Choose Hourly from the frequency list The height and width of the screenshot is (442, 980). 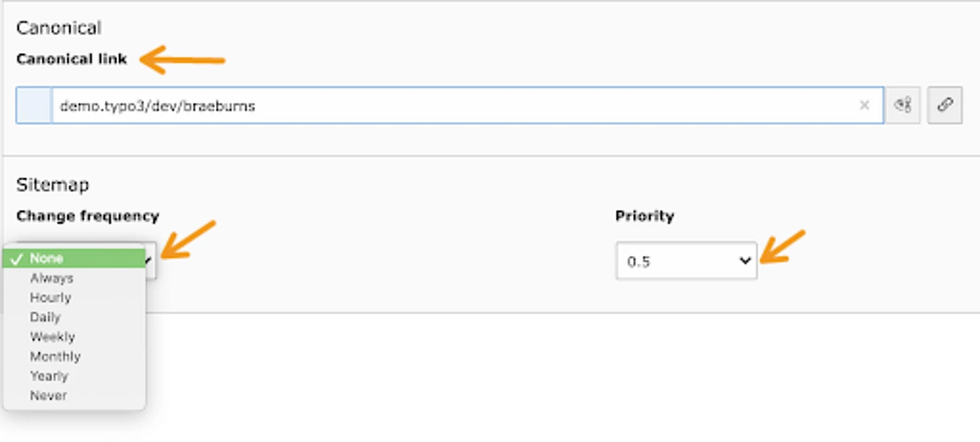pos(50,298)
